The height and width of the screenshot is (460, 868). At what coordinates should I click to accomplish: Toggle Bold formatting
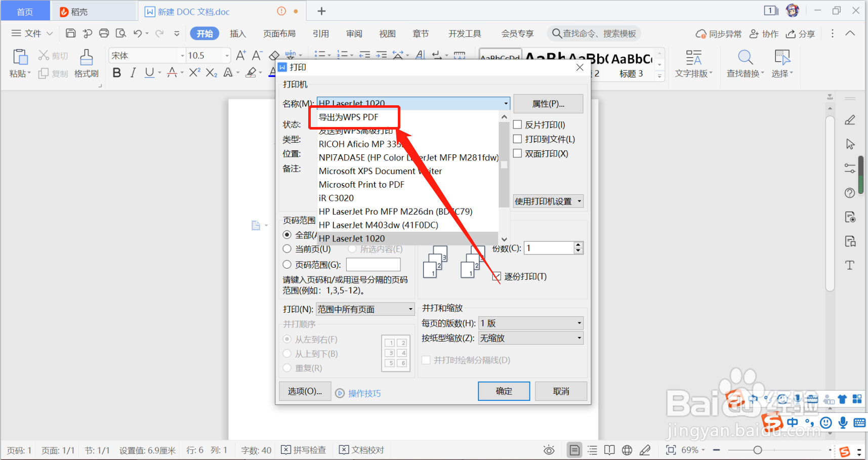click(117, 73)
